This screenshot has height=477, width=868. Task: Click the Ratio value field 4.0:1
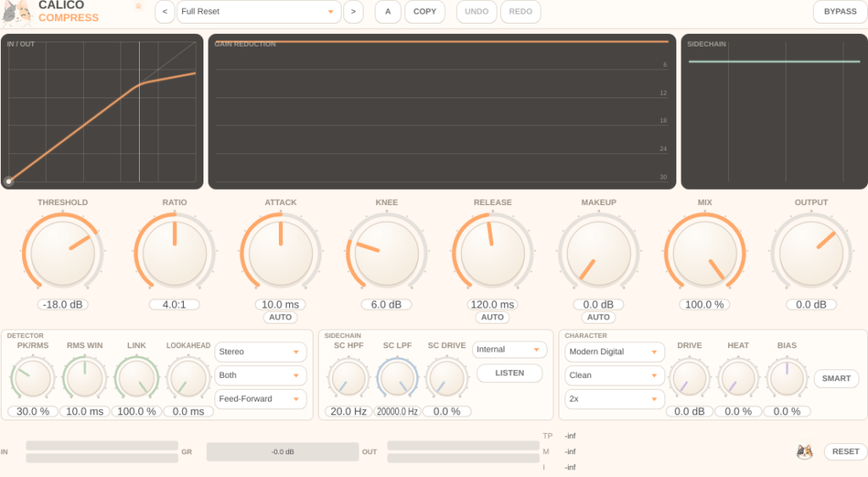[175, 304]
